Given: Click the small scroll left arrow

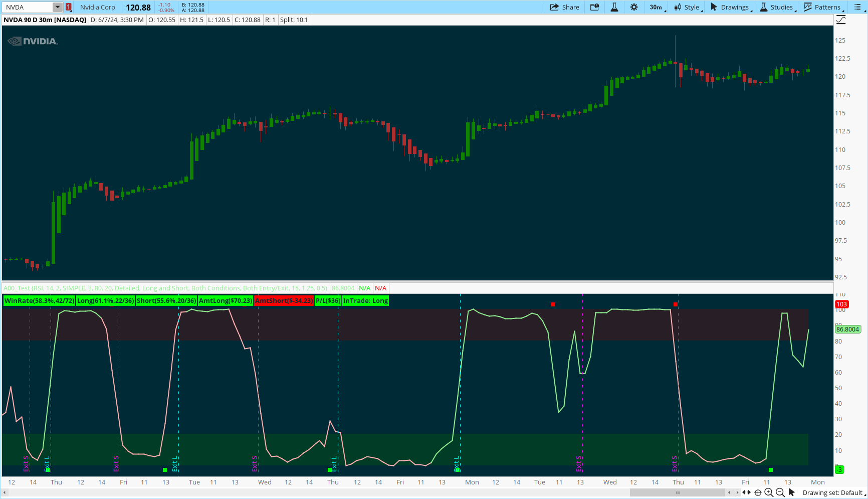Looking at the screenshot, I should point(729,492).
